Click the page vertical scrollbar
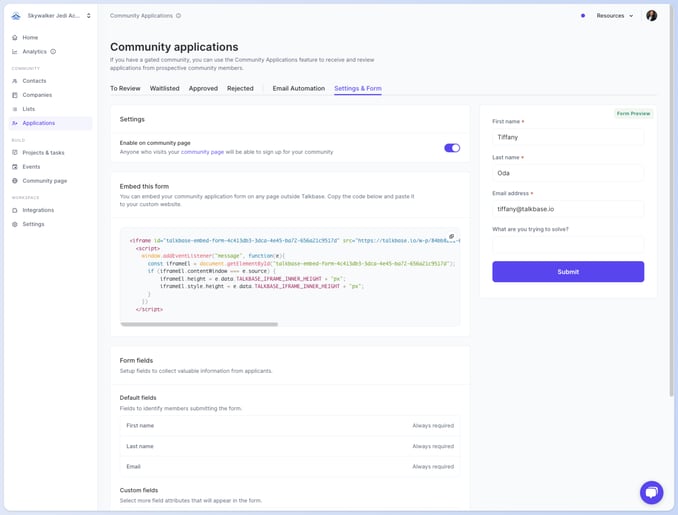This screenshot has width=678, height=515. 672,201
